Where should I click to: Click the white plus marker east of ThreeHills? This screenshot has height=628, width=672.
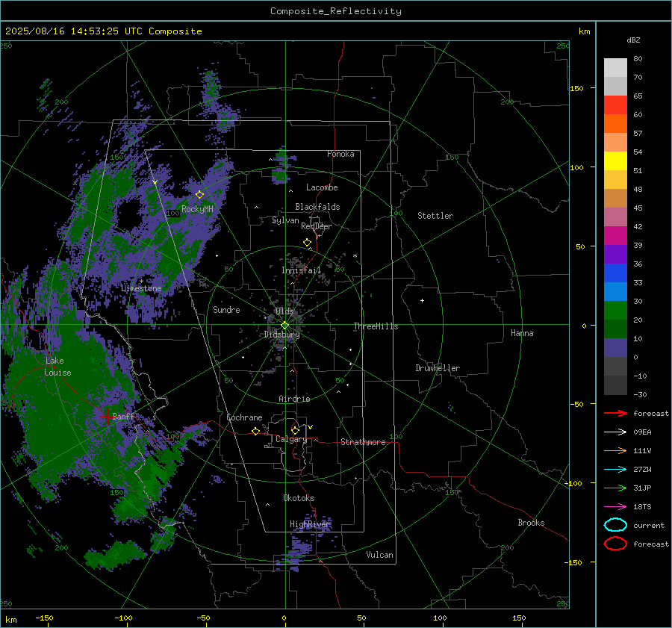[x=422, y=300]
